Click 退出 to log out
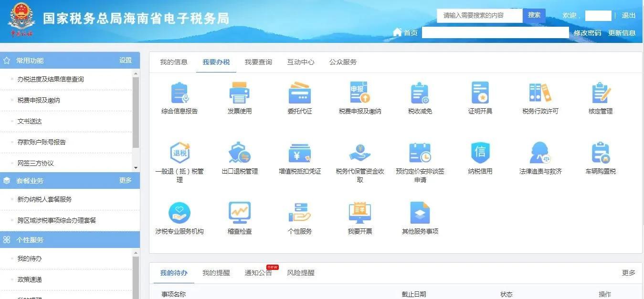Screen dimensions: 644x299 coord(629,15)
